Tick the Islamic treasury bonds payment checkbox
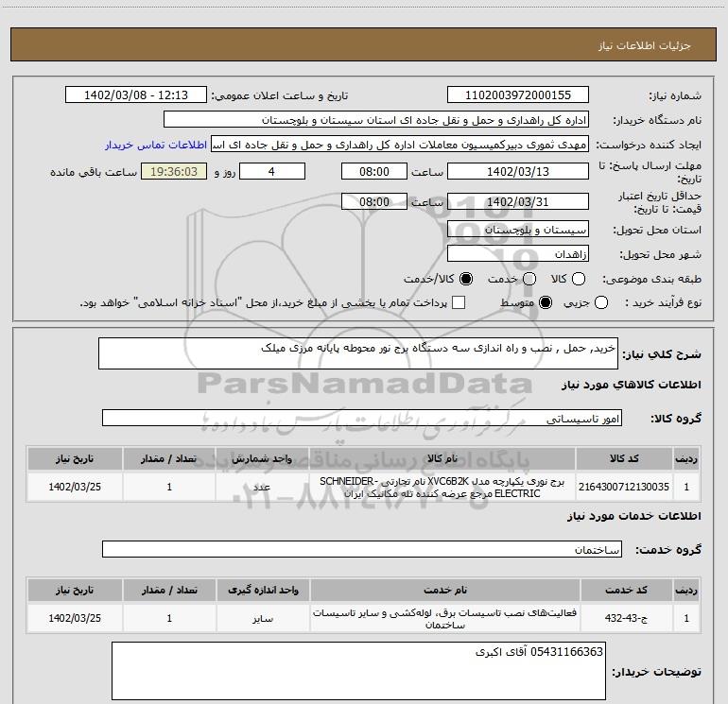The height and width of the screenshot is (704, 728). 459,302
